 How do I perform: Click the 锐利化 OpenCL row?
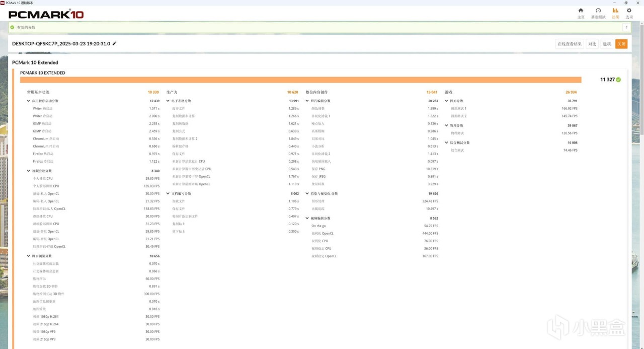[375, 233]
